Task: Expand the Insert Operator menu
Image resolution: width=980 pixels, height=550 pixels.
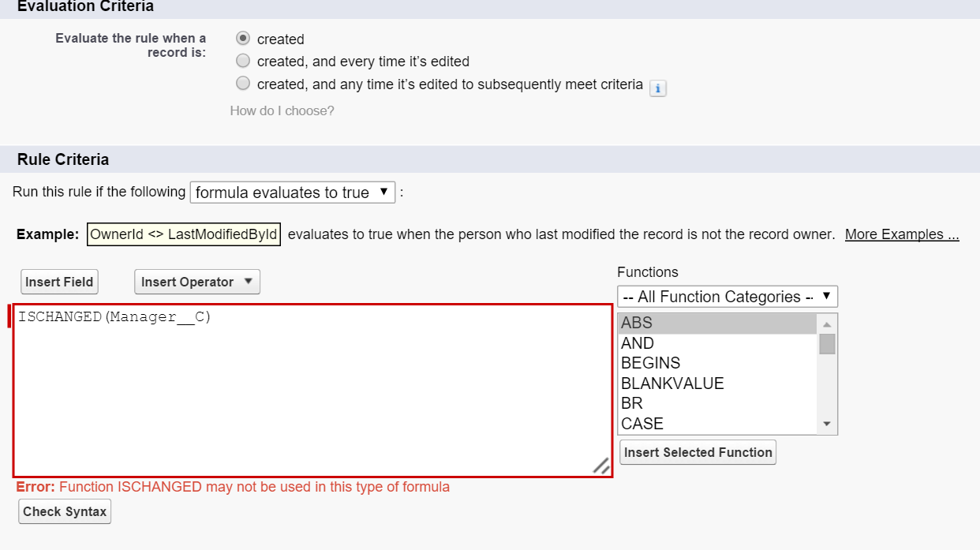Action: 196,282
